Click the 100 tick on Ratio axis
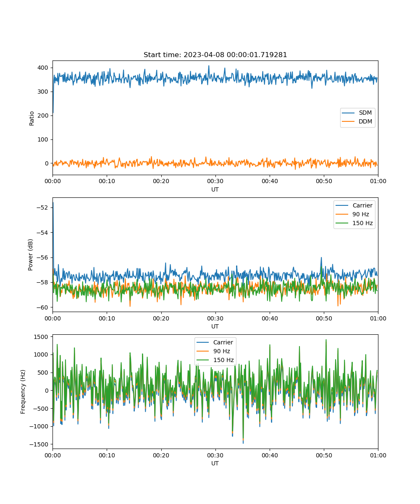The image size is (420, 504). point(44,139)
